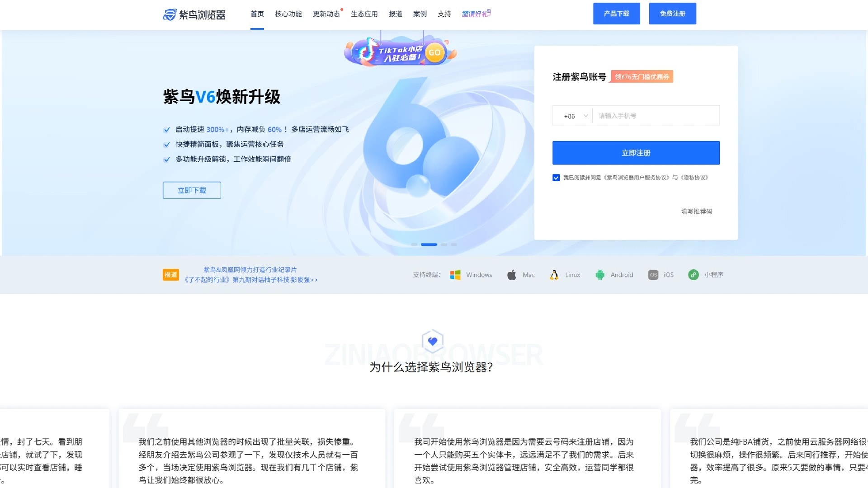Click the 填写推荐码 referral code link

pos(696,211)
